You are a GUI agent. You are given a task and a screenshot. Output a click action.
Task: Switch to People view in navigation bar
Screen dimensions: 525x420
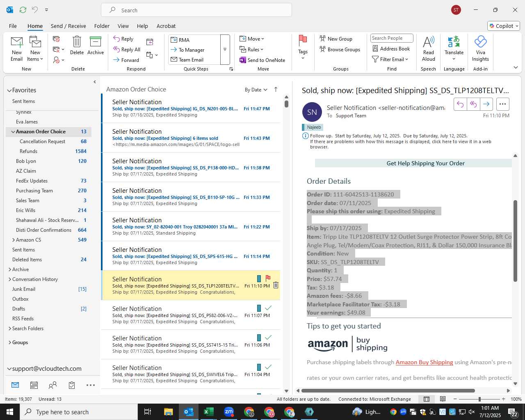53,385
